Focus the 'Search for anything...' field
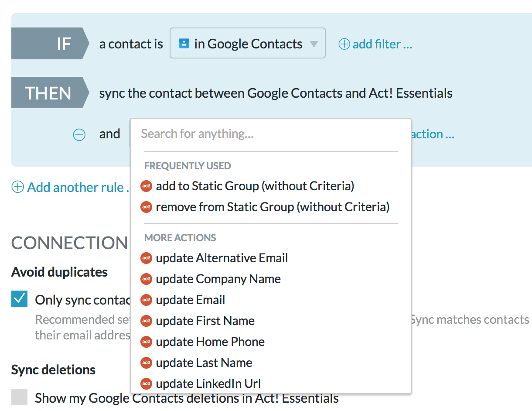The width and height of the screenshot is (532, 411). click(270, 134)
